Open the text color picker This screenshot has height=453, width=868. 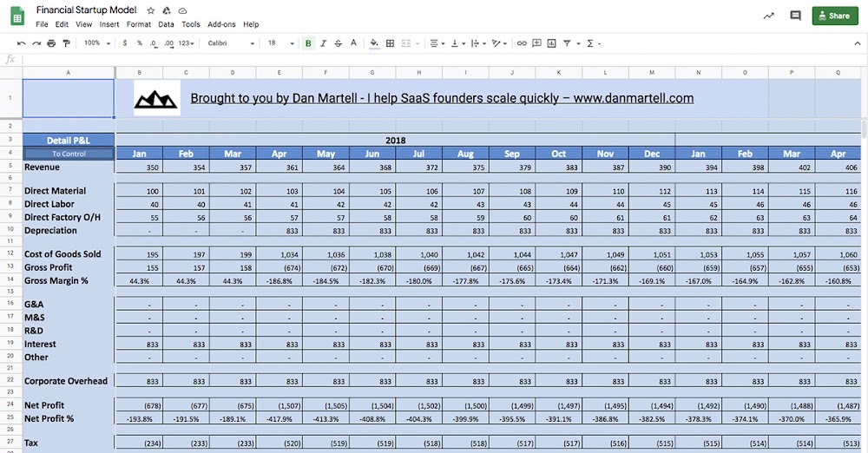pyautogui.click(x=354, y=43)
